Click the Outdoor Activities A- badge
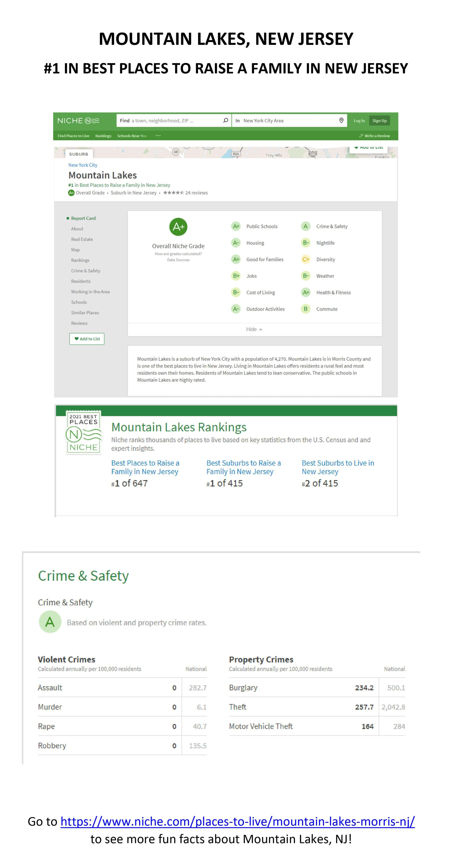Image resolution: width=452 pixels, height=868 pixels. tap(236, 309)
